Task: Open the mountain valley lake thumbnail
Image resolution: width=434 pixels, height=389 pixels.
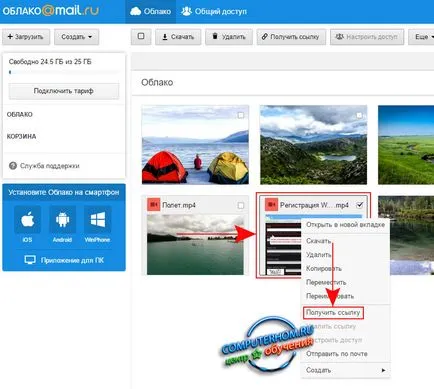Action: 313,145
